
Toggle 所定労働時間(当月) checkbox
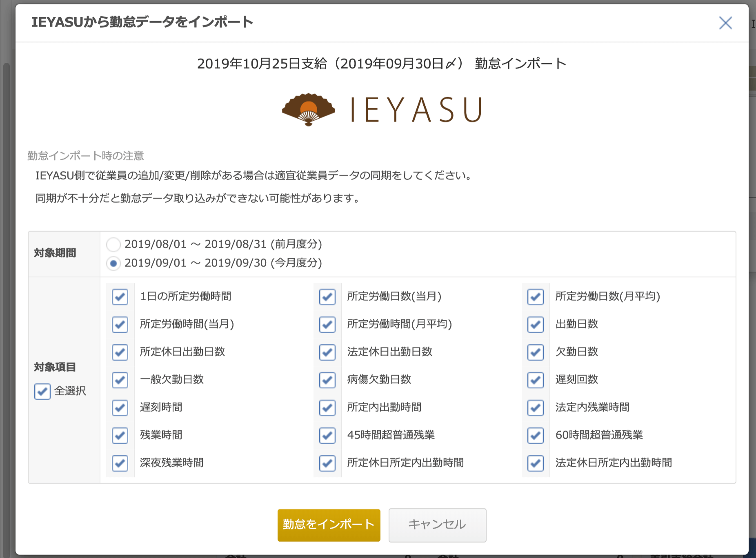[x=120, y=324]
